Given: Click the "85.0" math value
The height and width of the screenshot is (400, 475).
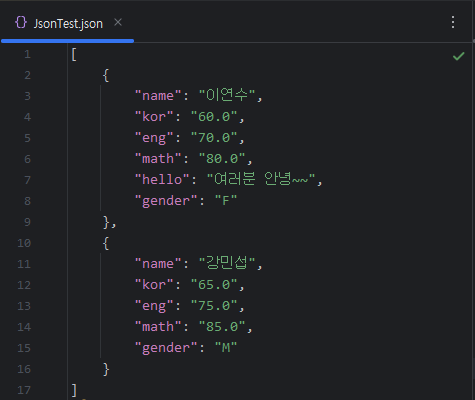Looking at the screenshot, I should click(x=222, y=327).
